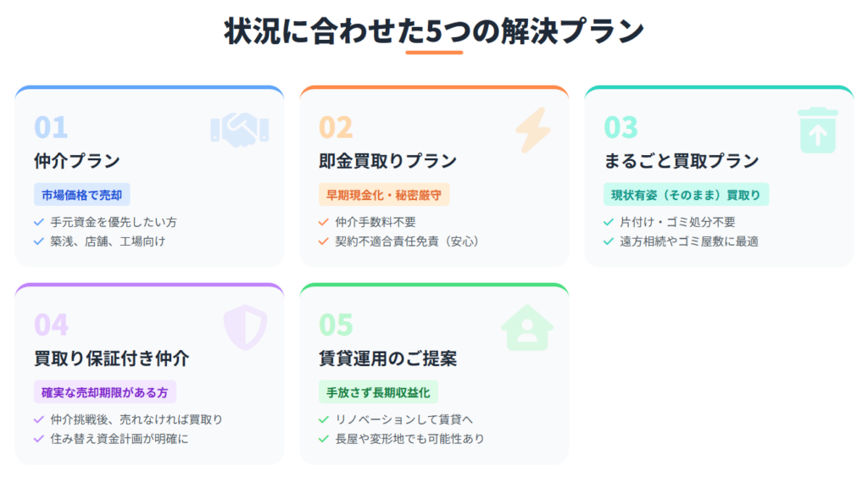Click the lightning bolt icon on 即金買取りプラン
Screen dimensions: 868x477
[x=533, y=130]
